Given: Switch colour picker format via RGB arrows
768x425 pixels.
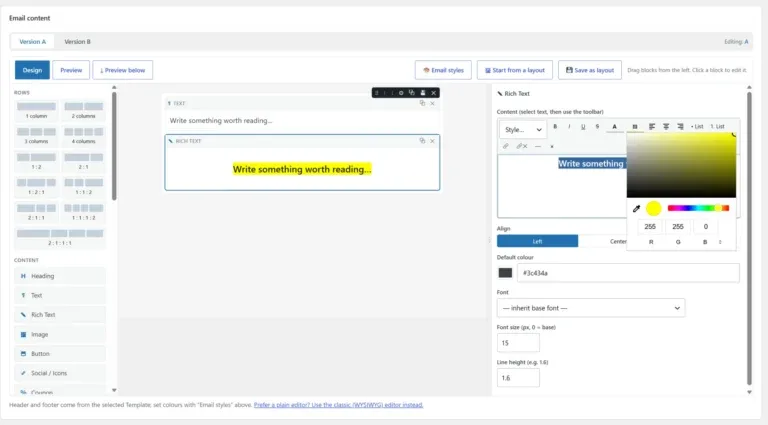Looking at the screenshot, I should point(720,242).
